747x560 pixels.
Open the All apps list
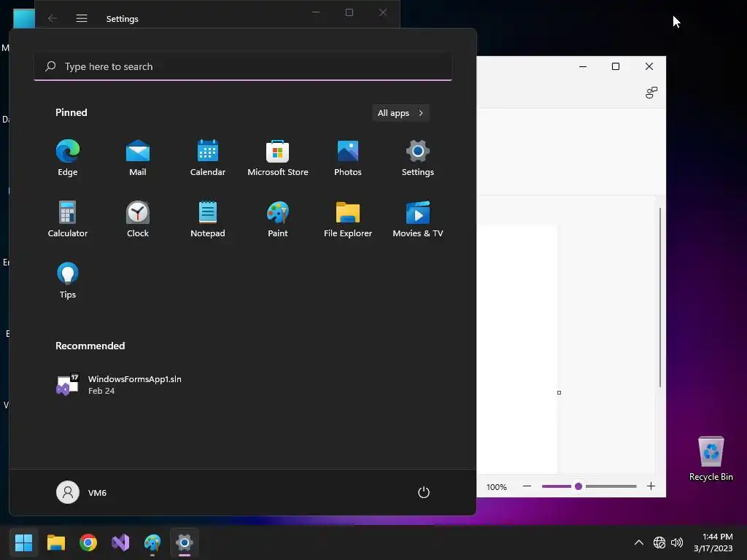(x=400, y=113)
